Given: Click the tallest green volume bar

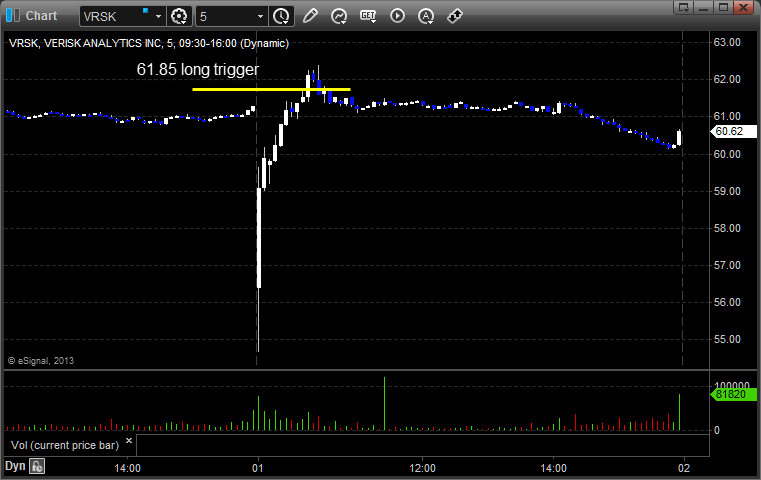Looking at the screenshot, I should (384, 404).
